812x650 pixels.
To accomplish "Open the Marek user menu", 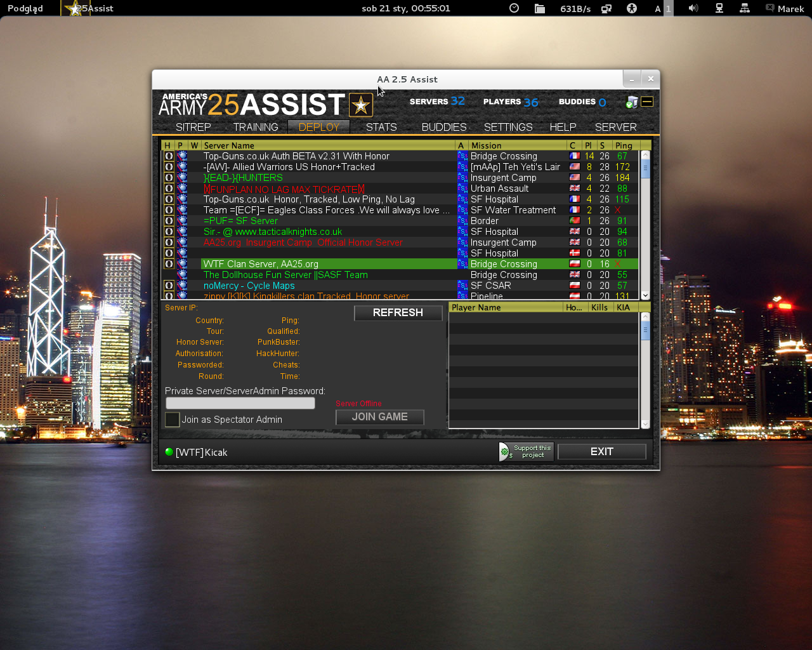I will tap(785, 8).
